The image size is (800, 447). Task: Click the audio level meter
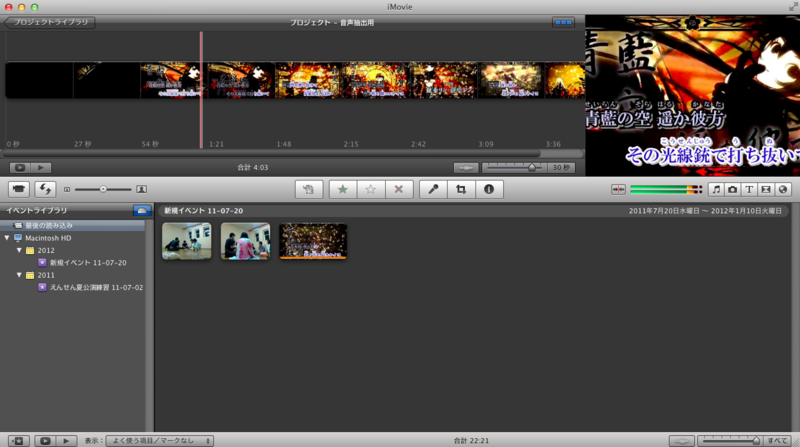[666, 189]
